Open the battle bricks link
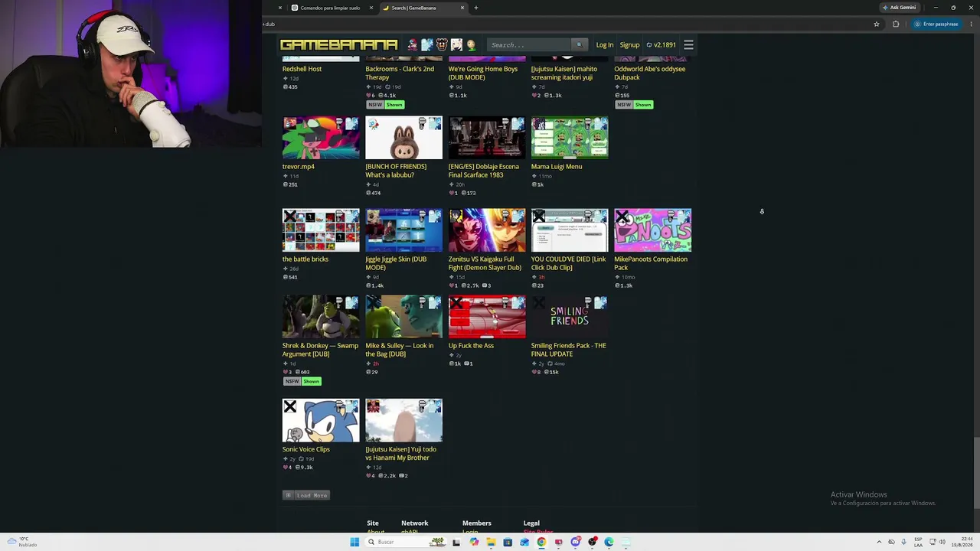Image resolution: width=980 pixels, height=551 pixels. (305, 259)
